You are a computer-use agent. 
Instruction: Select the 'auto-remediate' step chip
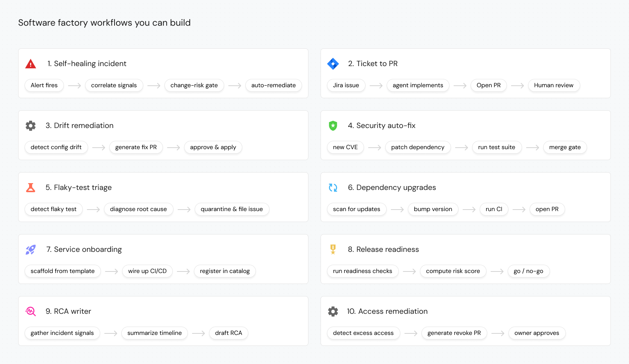(274, 85)
